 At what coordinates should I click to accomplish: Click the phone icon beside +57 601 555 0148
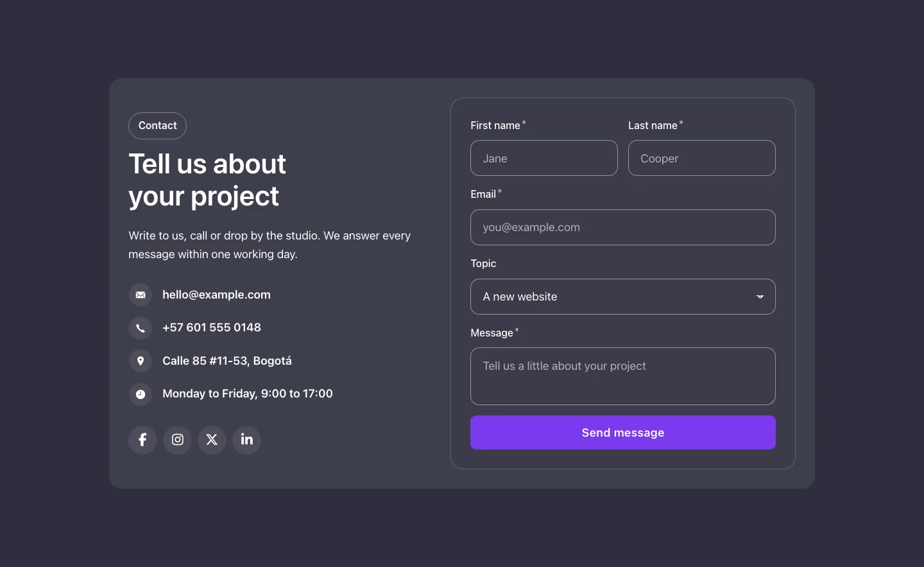141,328
